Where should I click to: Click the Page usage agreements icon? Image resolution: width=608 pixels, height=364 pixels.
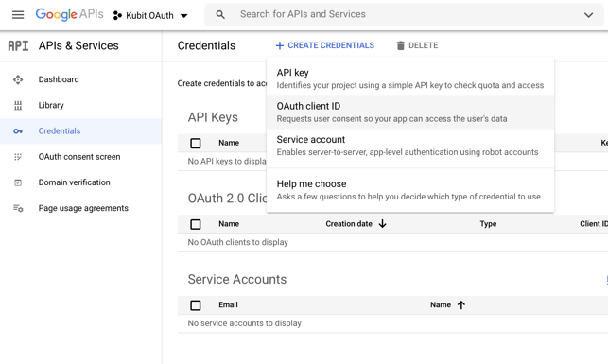click(18, 208)
